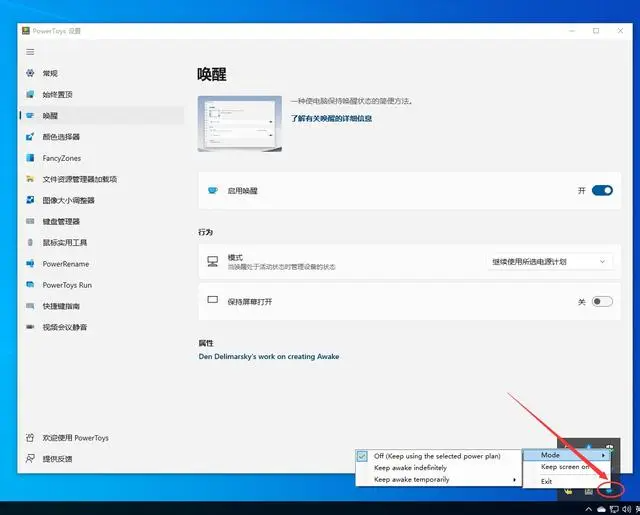Open the hamburger navigation menu
The width and height of the screenshot is (640, 515).
click(x=30, y=52)
